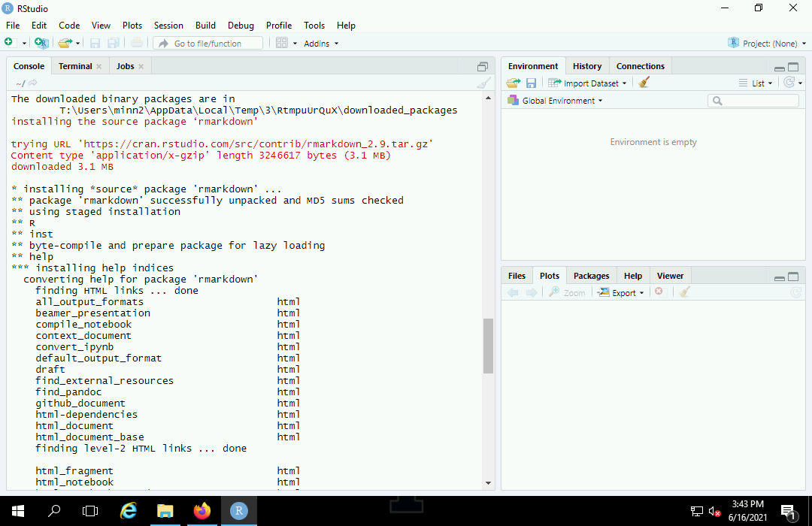This screenshot has width=812, height=526.
Task: Switch to the Viewer tab
Action: 670,276
